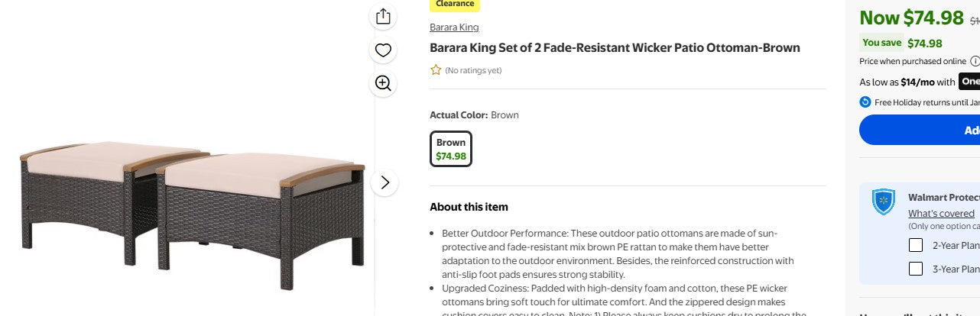
Task: Check the 2-Year Plan checkbox
Action: 915,246
